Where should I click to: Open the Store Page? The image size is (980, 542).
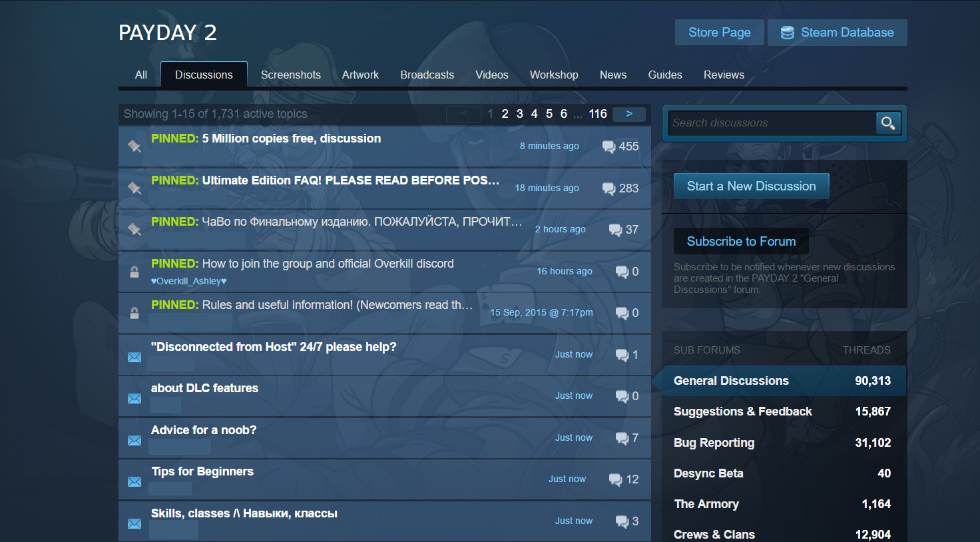(x=720, y=33)
